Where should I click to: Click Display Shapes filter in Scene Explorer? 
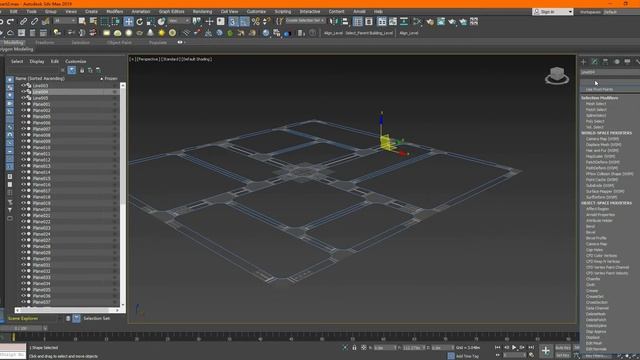coord(10,87)
